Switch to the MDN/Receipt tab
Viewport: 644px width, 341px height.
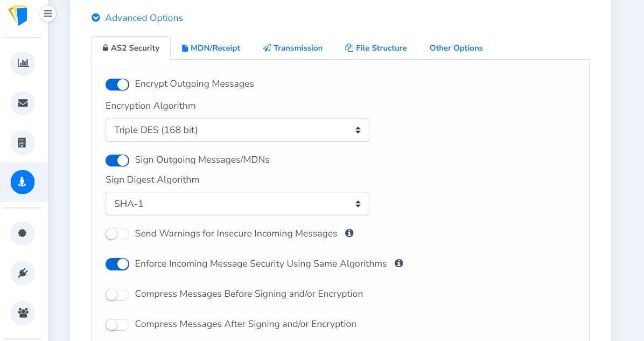211,48
